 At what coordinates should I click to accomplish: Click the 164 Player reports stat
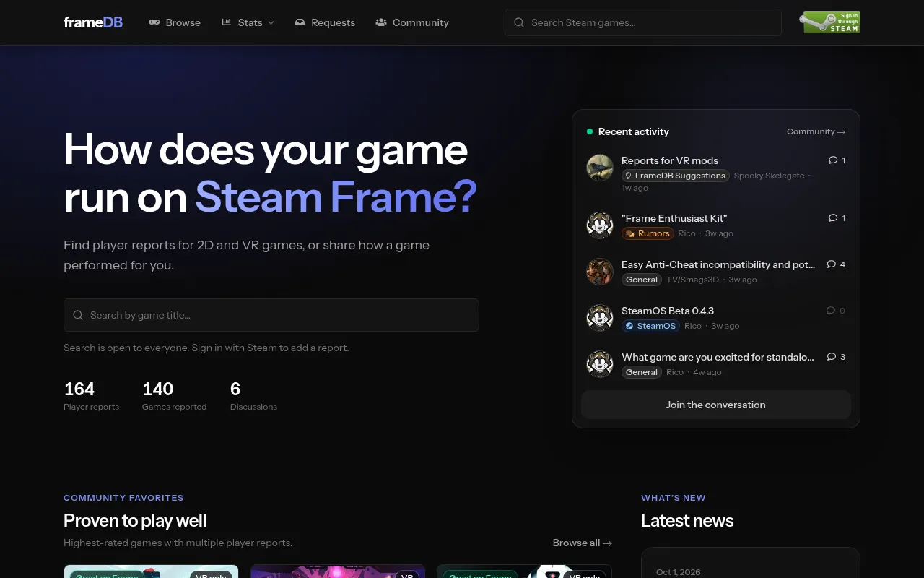coord(91,396)
